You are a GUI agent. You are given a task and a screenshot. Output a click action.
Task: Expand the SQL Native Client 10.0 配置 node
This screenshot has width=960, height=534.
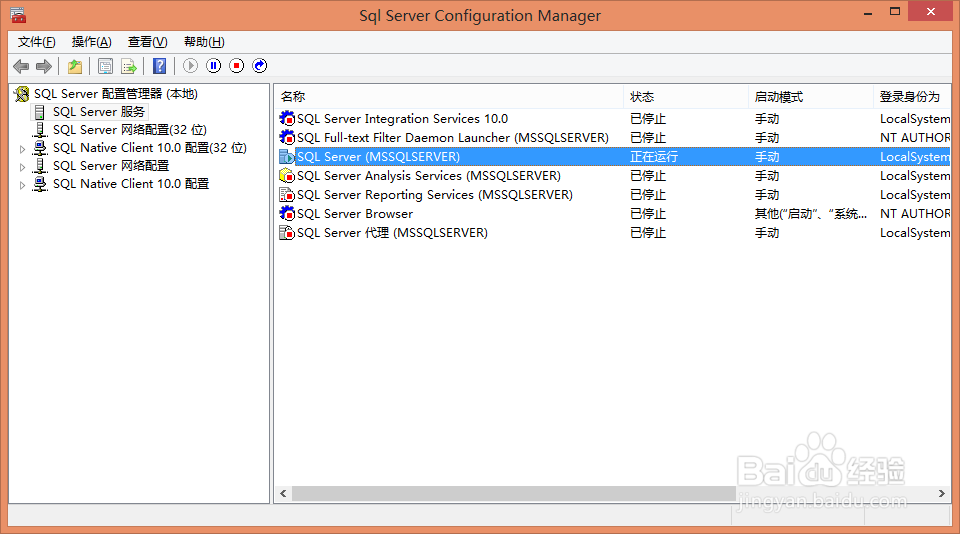[x=22, y=185]
